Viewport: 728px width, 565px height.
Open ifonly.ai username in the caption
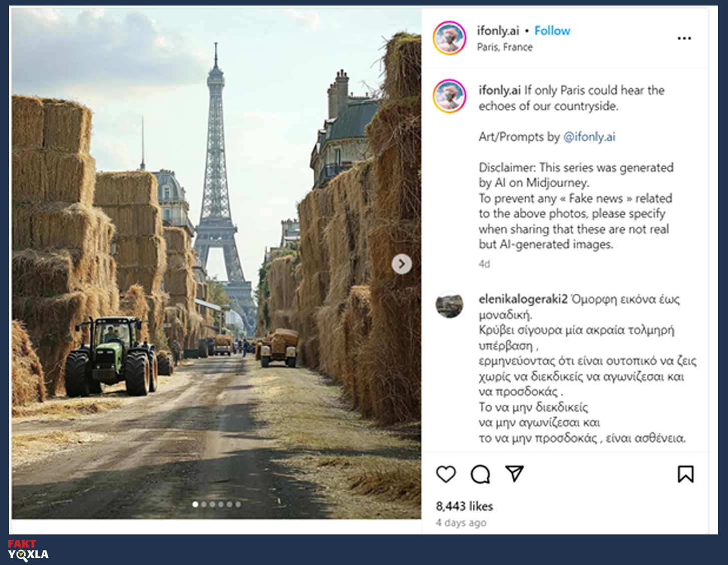(x=499, y=90)
